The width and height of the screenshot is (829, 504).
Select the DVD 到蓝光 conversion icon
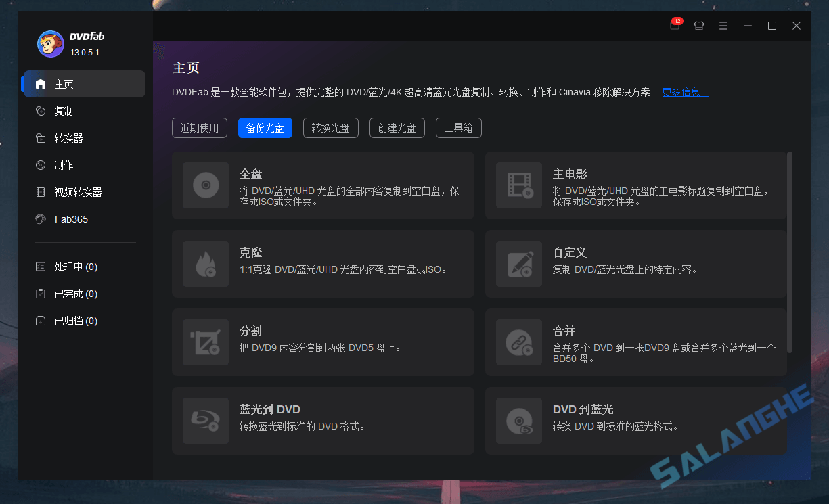518,420
